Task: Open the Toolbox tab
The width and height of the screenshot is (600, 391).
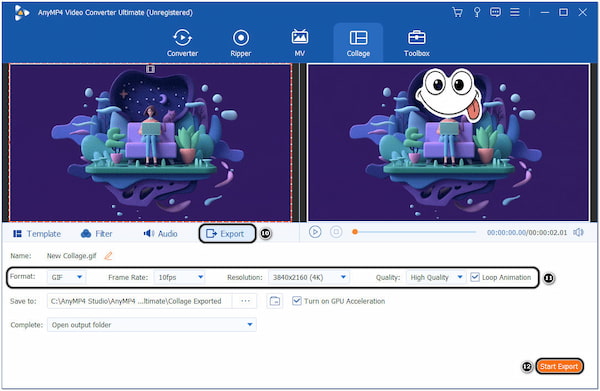Action: click(x=417, y=43)
